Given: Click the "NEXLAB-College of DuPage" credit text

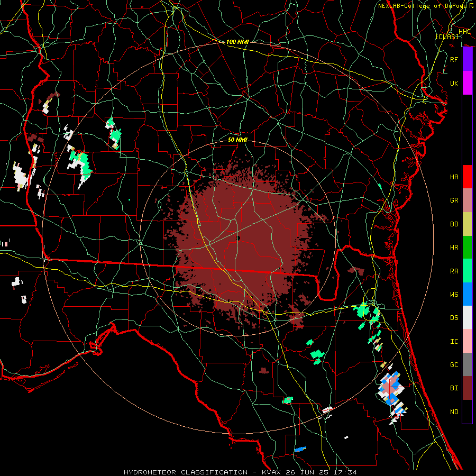Looking at the screenshot, I should click(x=424, y=6).
